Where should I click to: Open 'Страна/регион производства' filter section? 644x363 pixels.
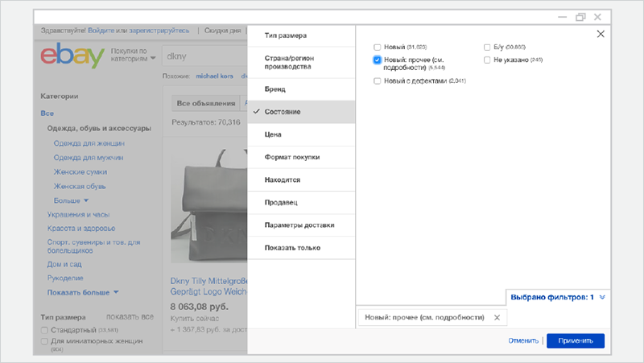click(x=301, y=63)
